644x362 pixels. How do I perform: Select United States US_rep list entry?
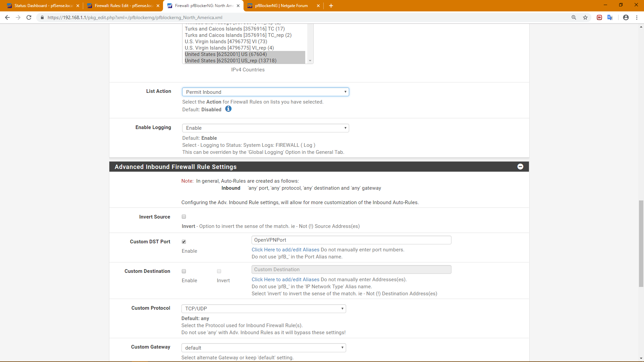(x=231, y=61)
